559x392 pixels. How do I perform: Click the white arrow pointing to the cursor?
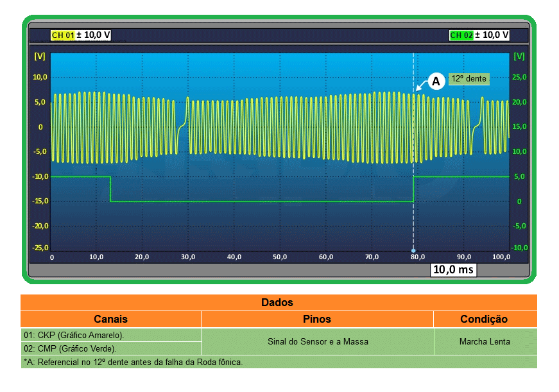(420, 87)
